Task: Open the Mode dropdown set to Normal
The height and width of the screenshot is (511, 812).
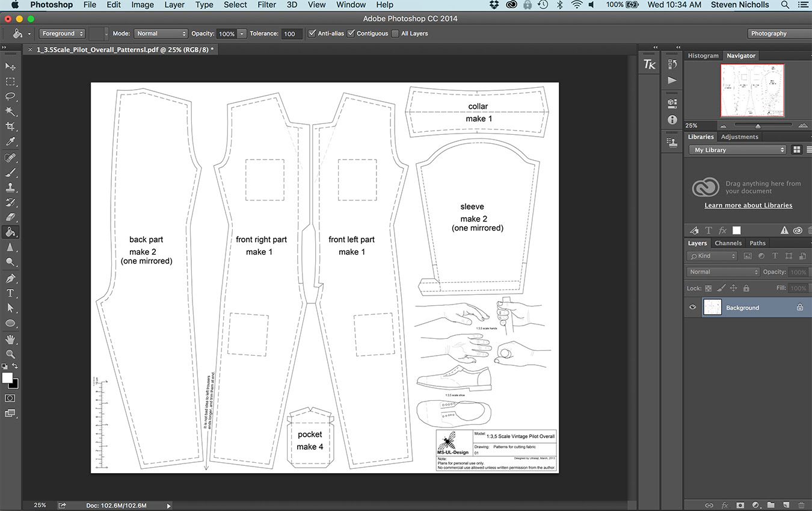Action: coord(161,34)
